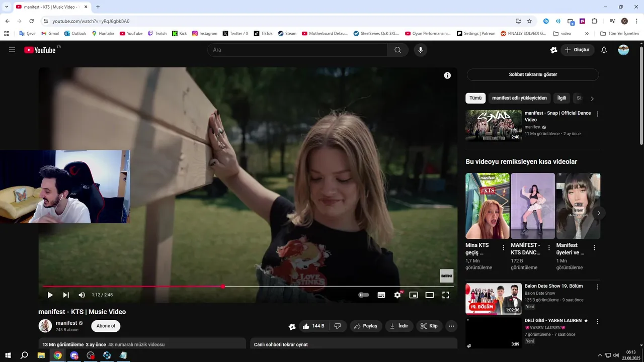The image size is (644, 362).
Task: Open options for Balon Date Show video
Action: tap(598, 287)
